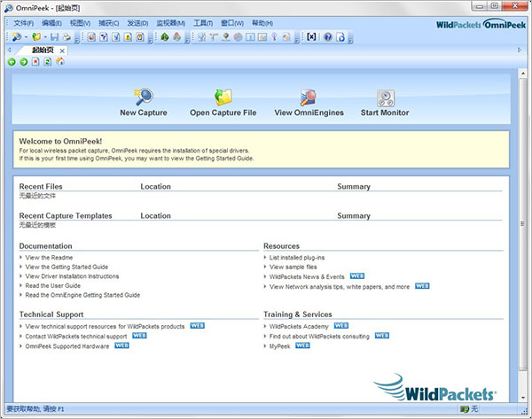Open the View the Readme link
Image resolution: width=532 pixels, height=419 pixels.
pyautogui.click(x=49, y=258)
